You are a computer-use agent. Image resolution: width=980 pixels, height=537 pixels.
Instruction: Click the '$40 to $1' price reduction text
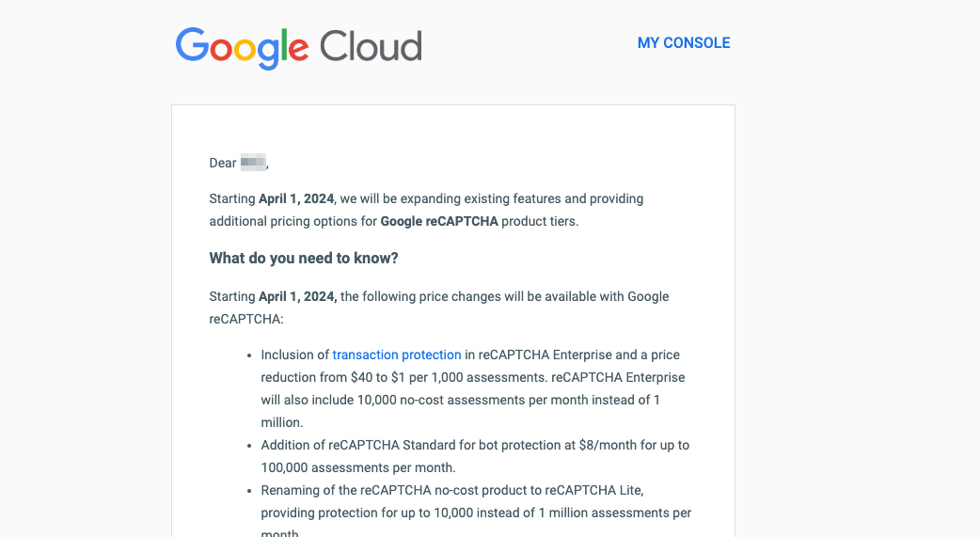coord(365,377)
